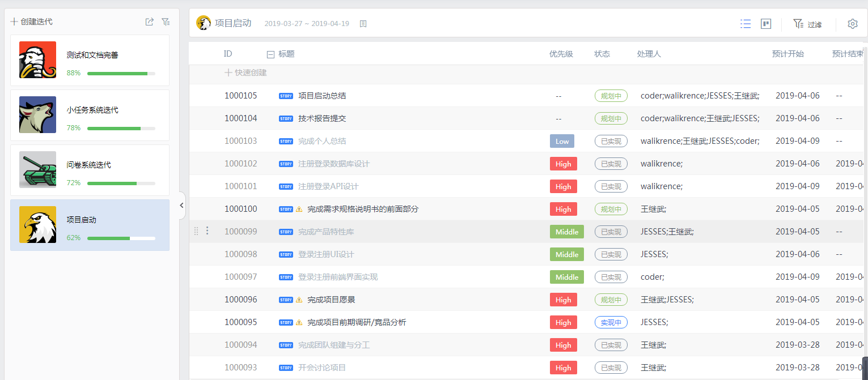Switch to kanban board view icon

click(766, 24)
